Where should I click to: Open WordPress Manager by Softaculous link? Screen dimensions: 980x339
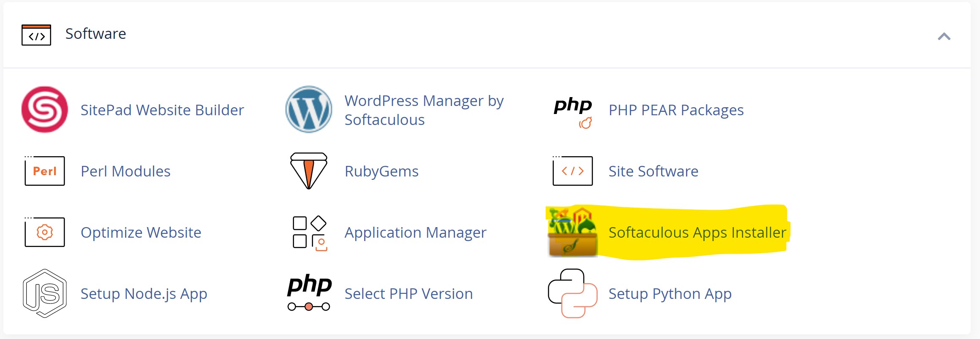424,110
